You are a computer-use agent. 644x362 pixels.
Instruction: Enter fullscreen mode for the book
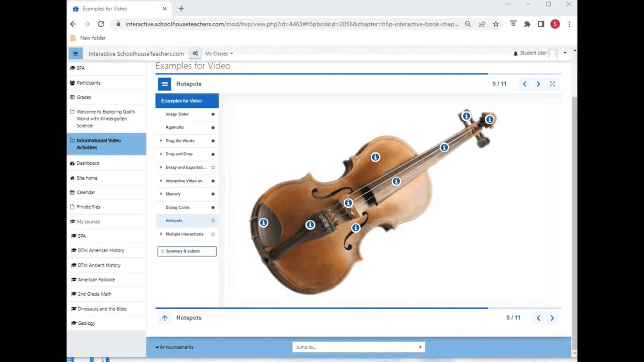point(552,84)
